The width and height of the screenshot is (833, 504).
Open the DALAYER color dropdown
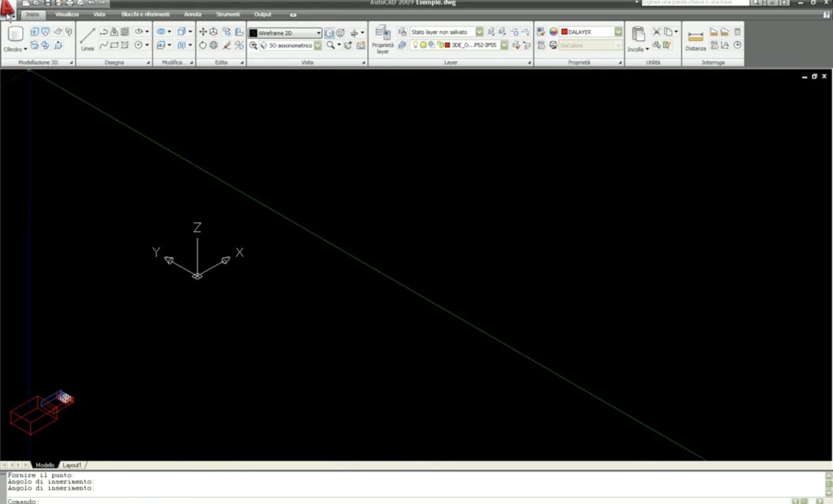pyautogui.click(x=618, y=32)
